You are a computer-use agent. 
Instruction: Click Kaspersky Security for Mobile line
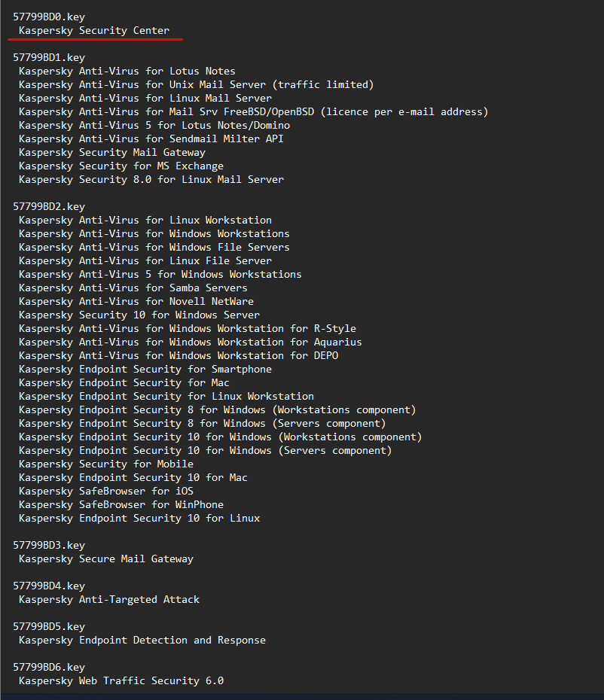(x=106, y=464)
